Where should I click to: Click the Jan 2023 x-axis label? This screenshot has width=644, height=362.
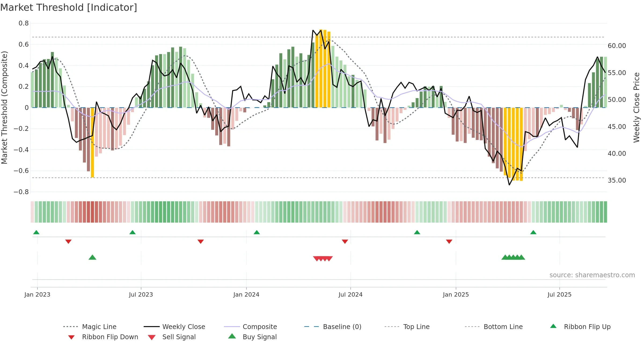point(37,294)
